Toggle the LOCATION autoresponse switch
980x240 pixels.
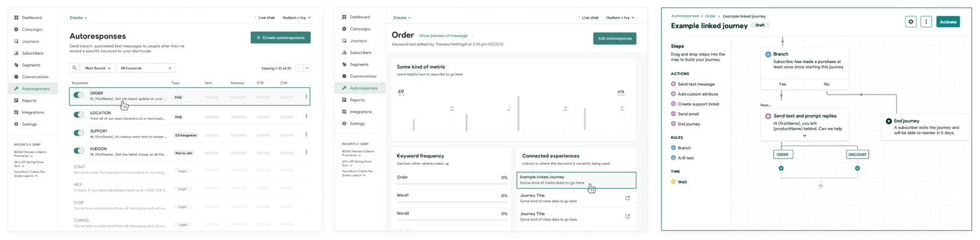[x=78, y=115]
